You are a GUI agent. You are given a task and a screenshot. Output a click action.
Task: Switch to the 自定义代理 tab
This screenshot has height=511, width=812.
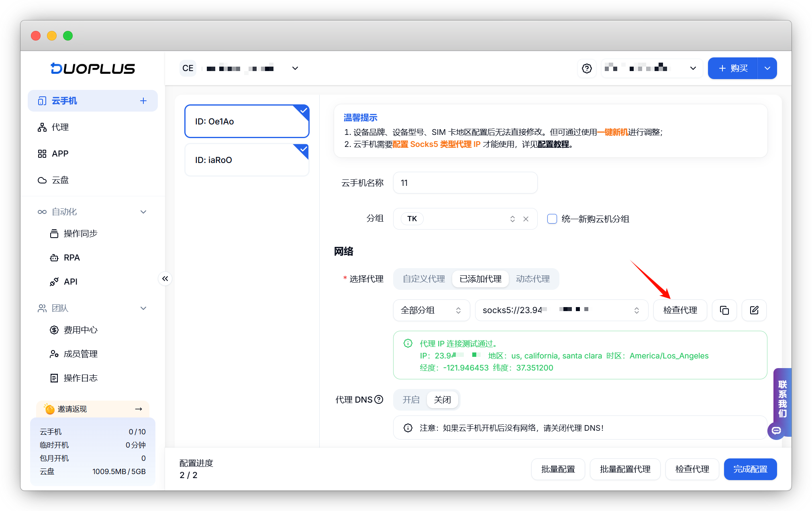424,279
